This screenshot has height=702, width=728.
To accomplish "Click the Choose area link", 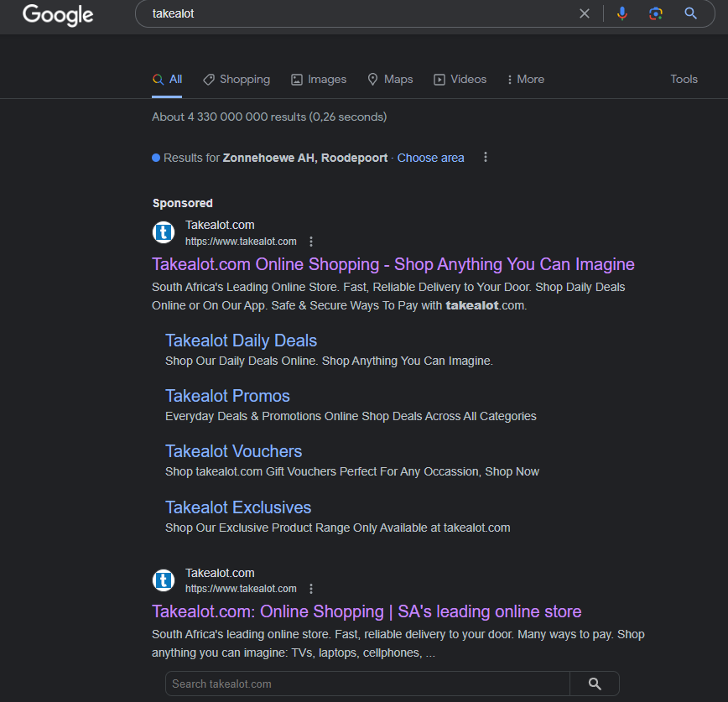I will pos(430,158).
